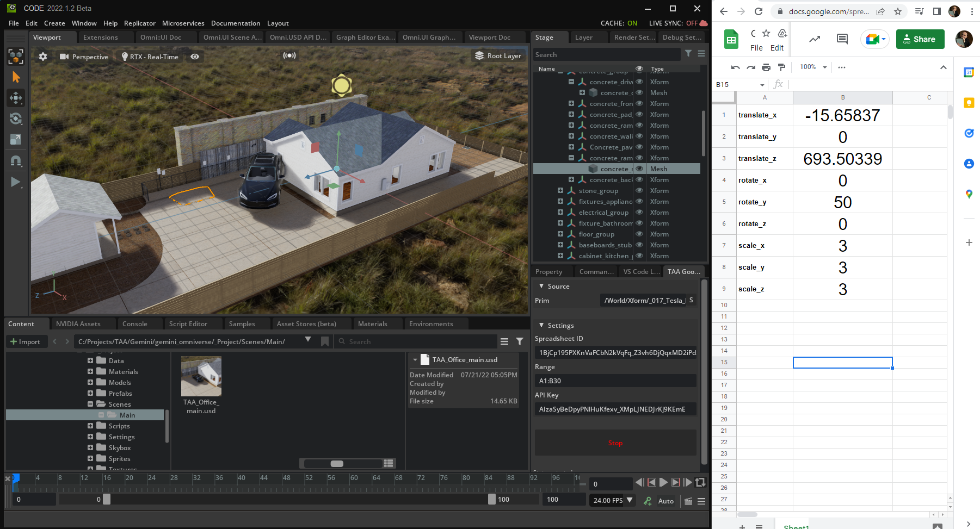The image size is (980, 529).
Task: Open viewport visibility eye menu
Action: (195, 57)
